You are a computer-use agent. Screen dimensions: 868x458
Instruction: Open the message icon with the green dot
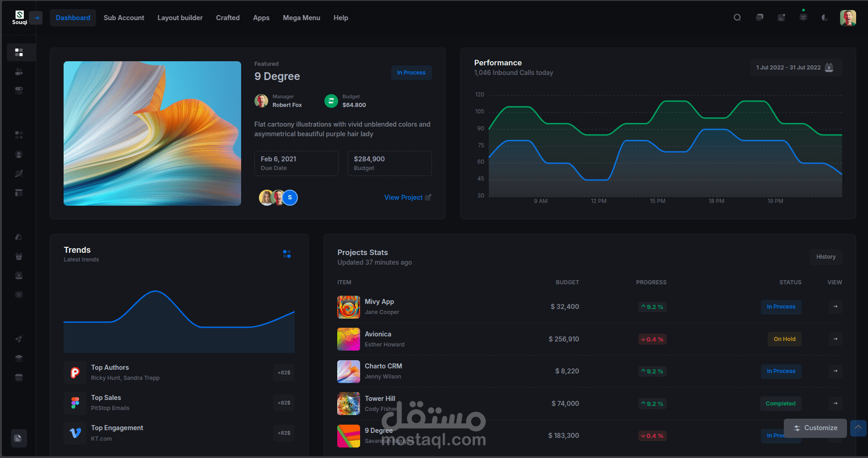point(803,17)
